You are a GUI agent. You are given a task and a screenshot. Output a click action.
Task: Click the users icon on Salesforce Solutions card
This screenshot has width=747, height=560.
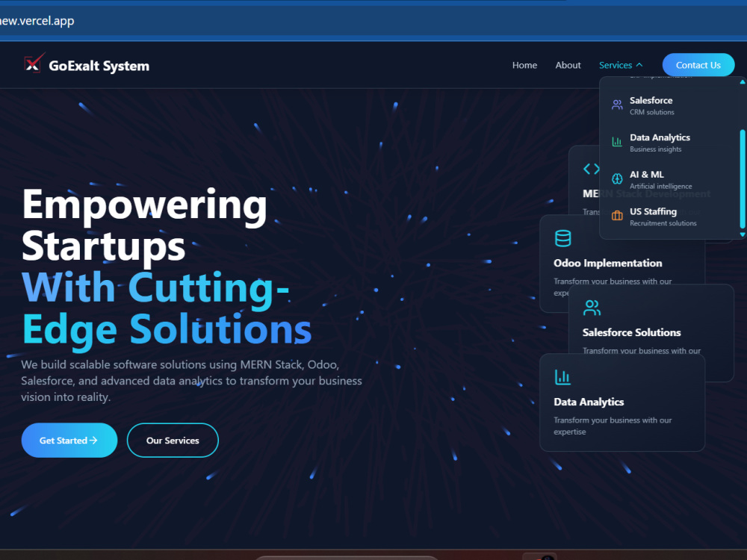pyautogui.click(x=592, y=308)
